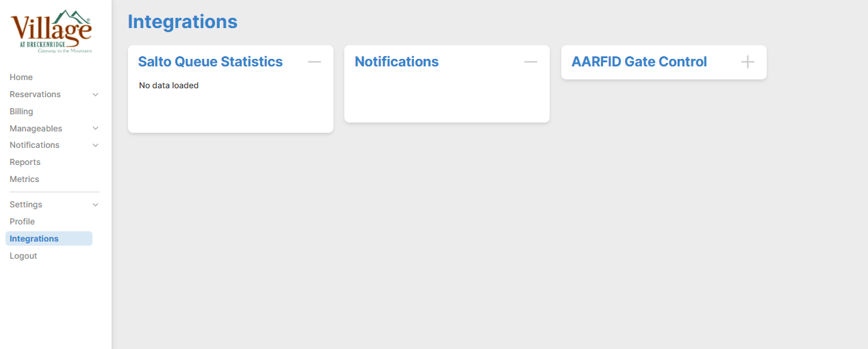Click the Village at Breckenridge logo
The width and height of the screenshot is (868, 349).
coord(51,31)
